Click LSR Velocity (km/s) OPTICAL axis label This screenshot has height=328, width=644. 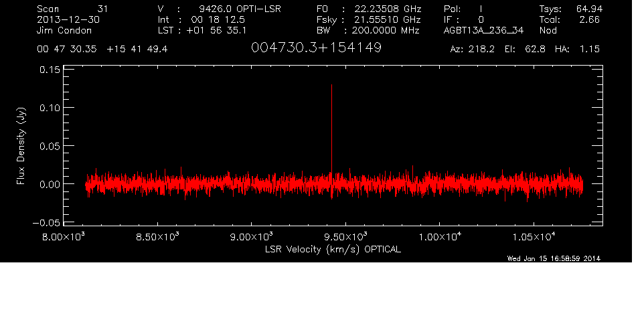click(x=333, y=250)
